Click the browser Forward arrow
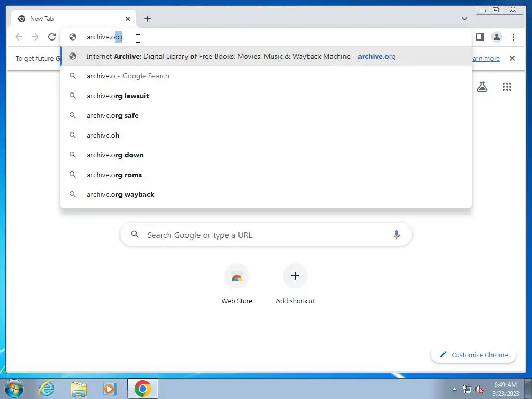 [35, 37]
